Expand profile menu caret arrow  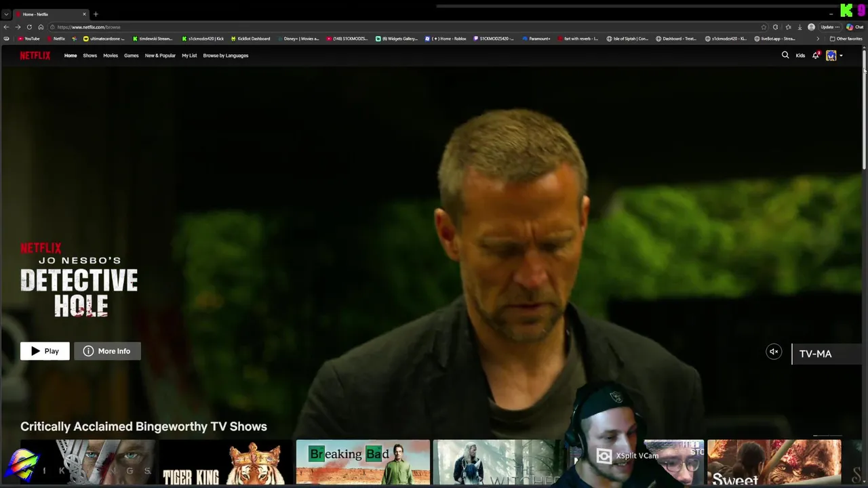pos(841,56)
